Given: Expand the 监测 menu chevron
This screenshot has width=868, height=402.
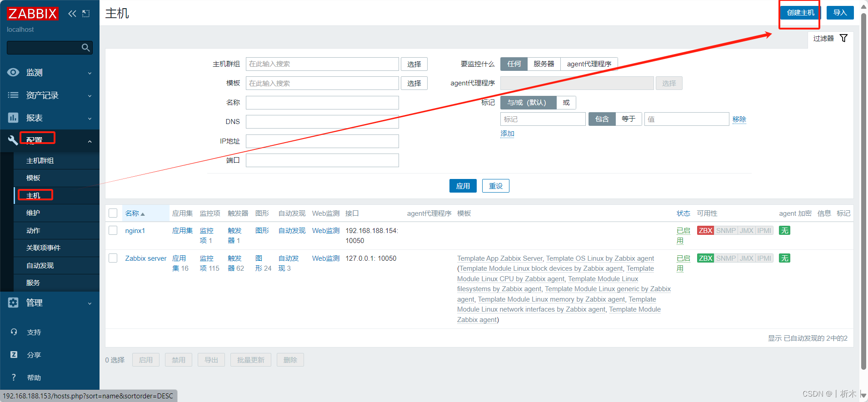Looking at the screenshot, I should 90,73.
